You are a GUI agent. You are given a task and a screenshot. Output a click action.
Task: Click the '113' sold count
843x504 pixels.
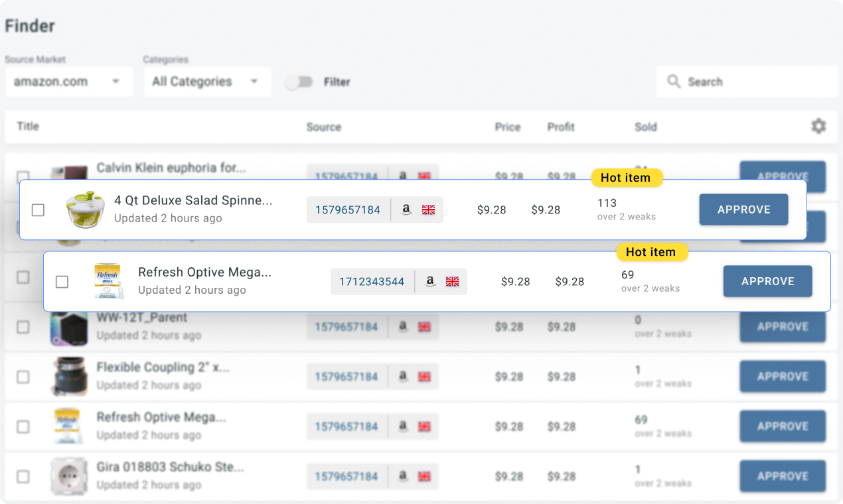pos(607,203)
